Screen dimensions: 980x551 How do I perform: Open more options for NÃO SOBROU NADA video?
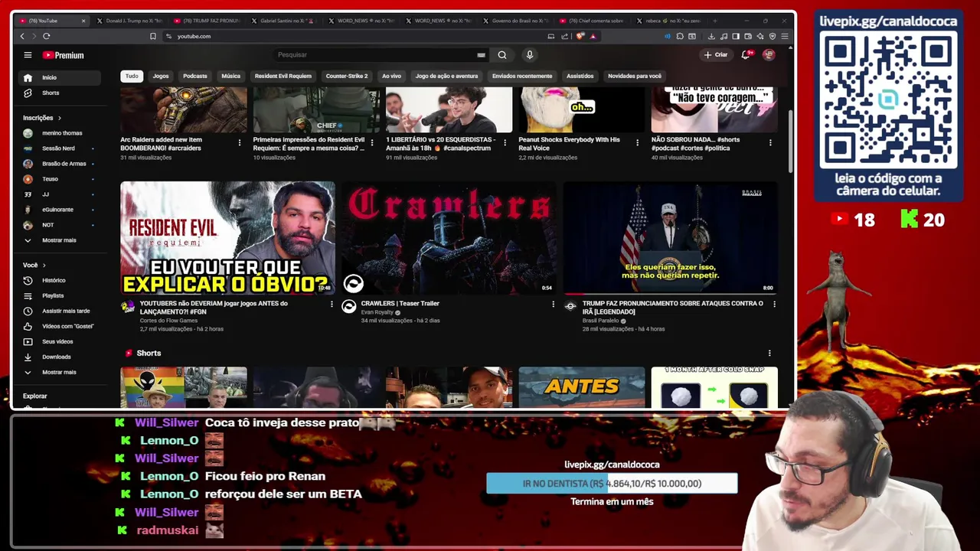770,142
